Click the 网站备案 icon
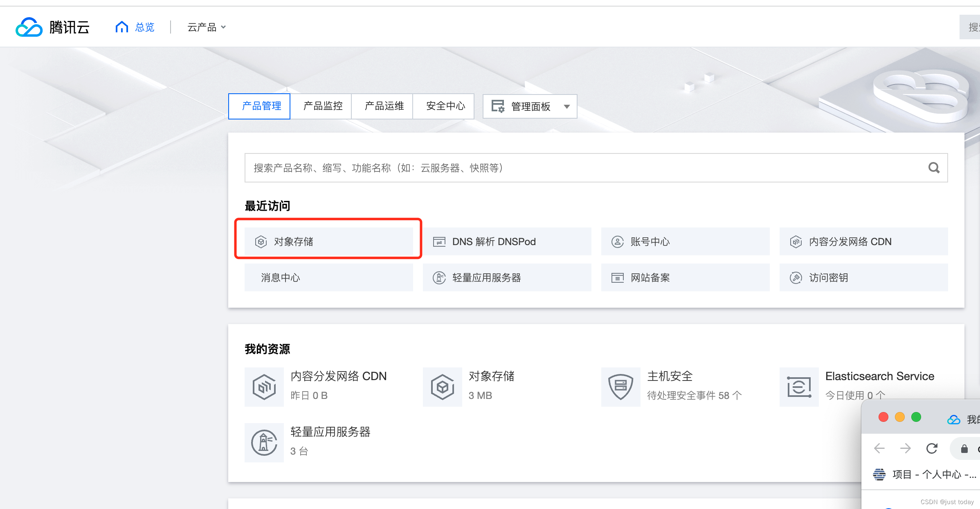Image resolution: width=980 pixels, height=509 pixels. coord(618,278)
